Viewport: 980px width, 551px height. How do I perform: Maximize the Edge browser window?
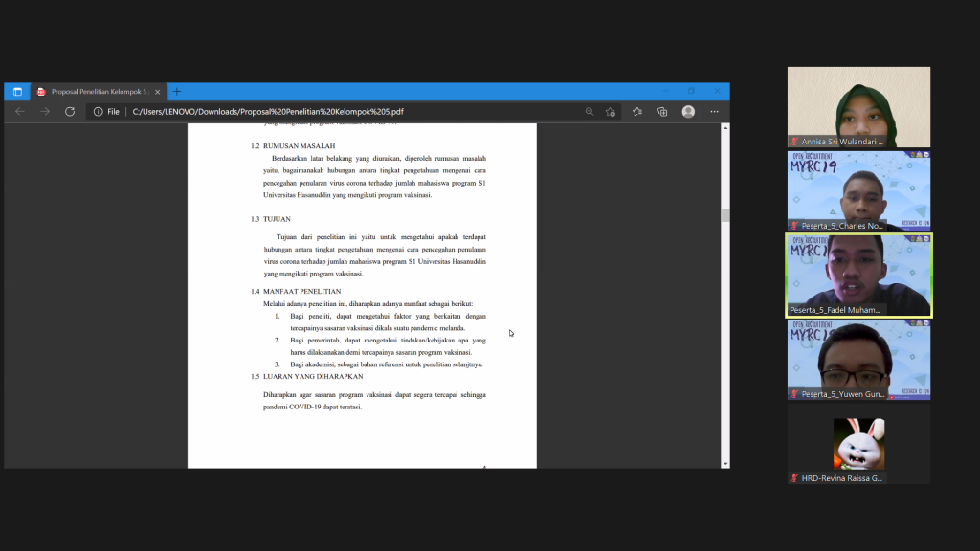coord(691,91)
